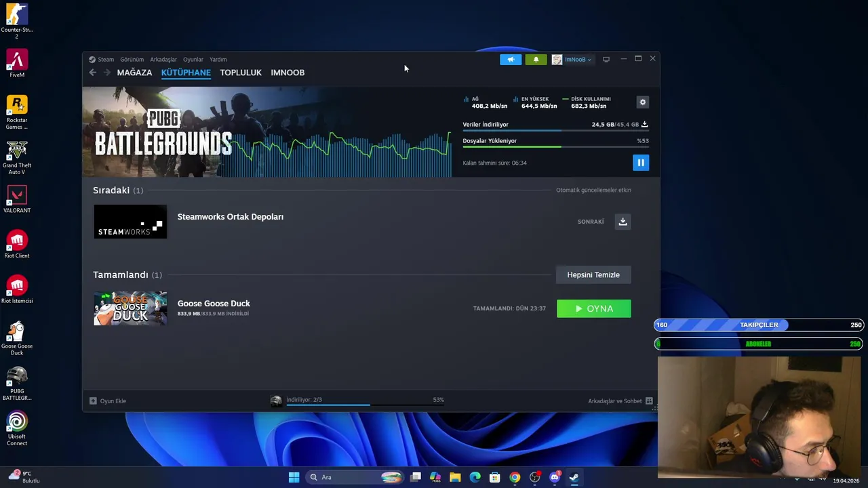Image resolution: width=868 pixels, height=488 pixels.
Task: Click the EN YÜKSEK 644,5 Mb/sn stat
Action: pyautogui.click(x=535, y=103)
